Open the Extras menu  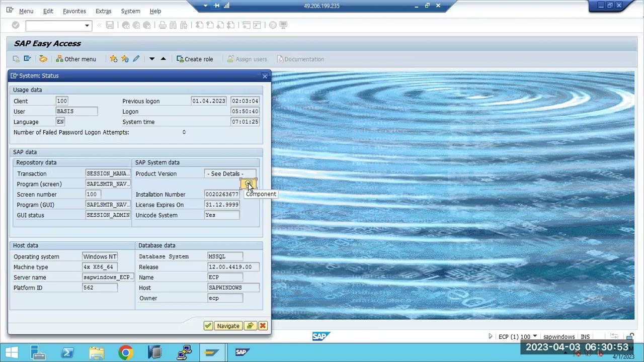pos(104,11)
